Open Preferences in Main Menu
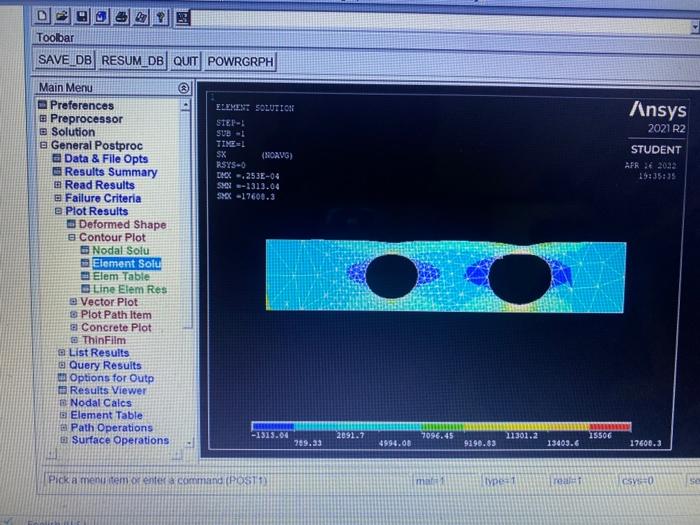 click(x=82, y=105)
